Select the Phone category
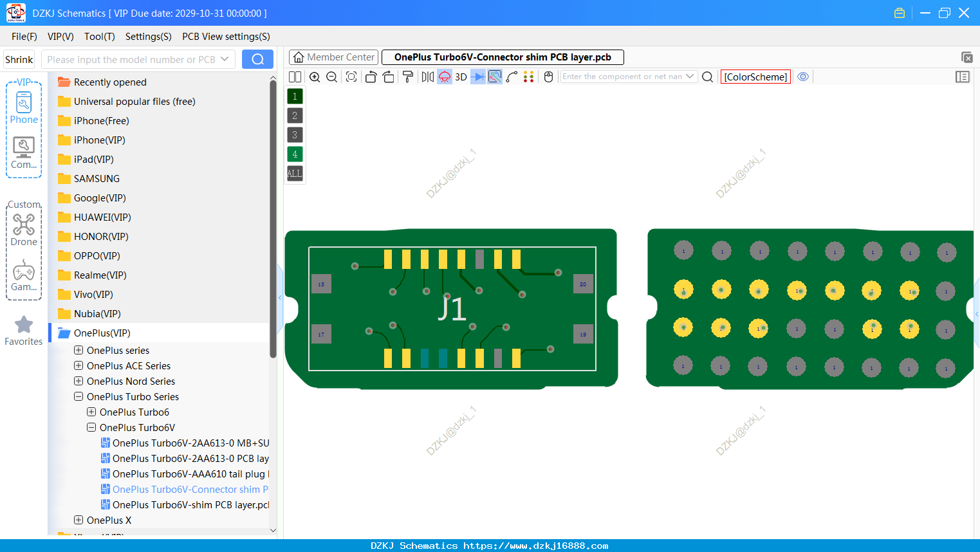The height and width of the screenshot is (552, 980). [24, 107]
